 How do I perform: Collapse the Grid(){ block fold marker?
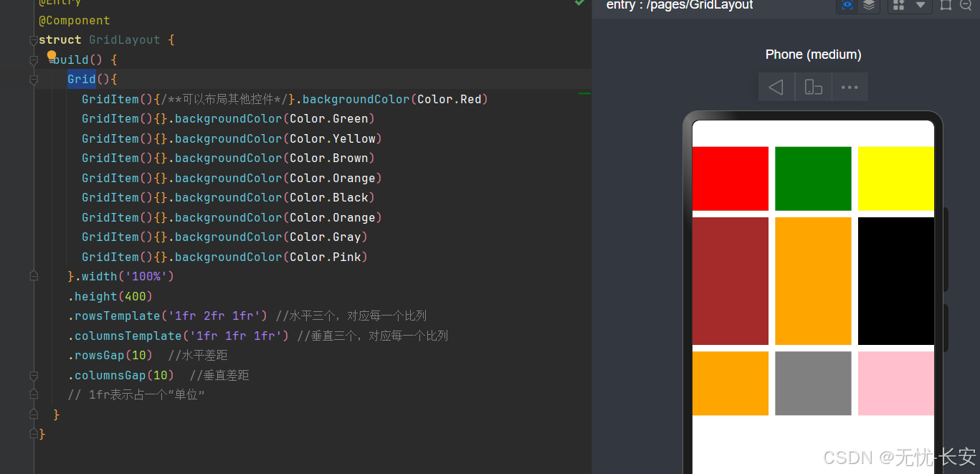[x=34, y=80]
